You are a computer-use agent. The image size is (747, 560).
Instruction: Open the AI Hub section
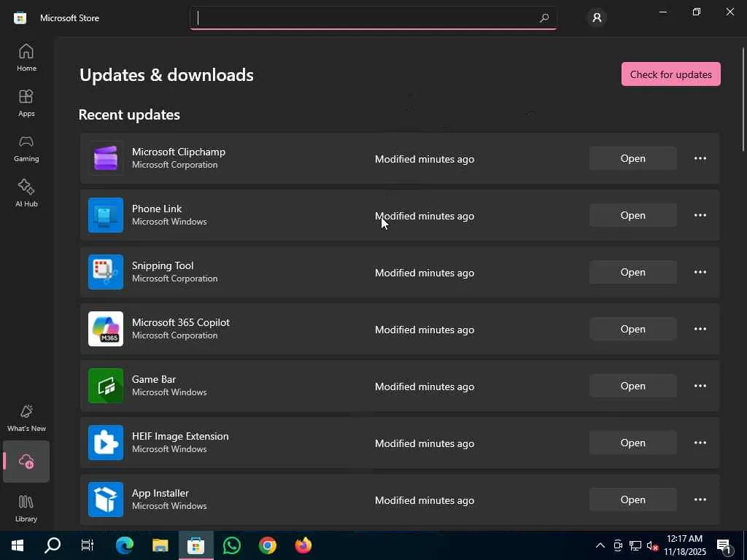click(x=26, y=192)
